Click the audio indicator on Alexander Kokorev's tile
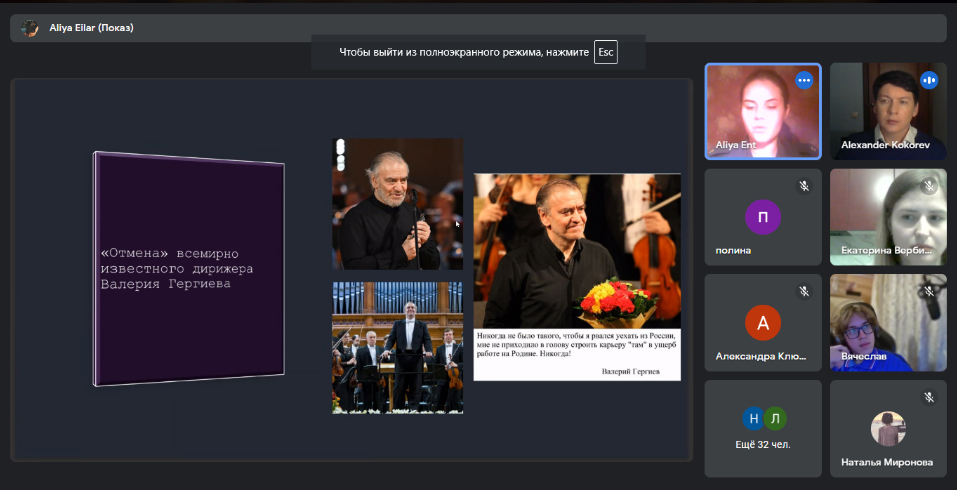Image resolution: width=957 pixels, height=490 pixels. (x=929, y=80)
